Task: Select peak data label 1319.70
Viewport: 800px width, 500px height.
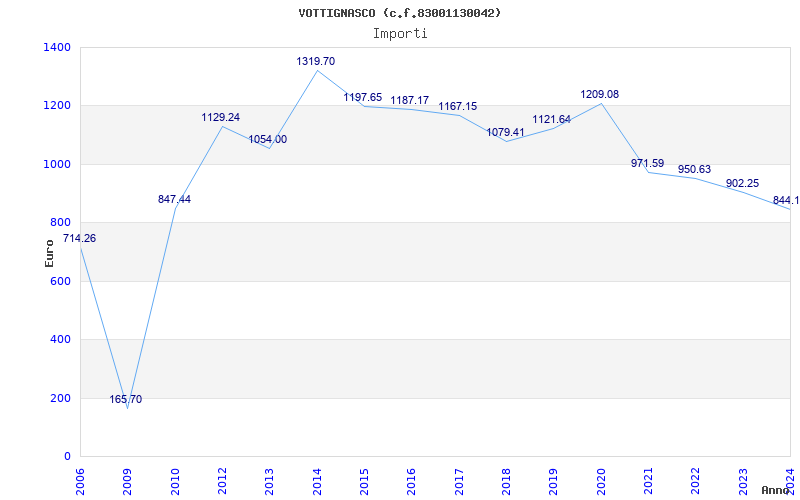Action: point(316,61)
